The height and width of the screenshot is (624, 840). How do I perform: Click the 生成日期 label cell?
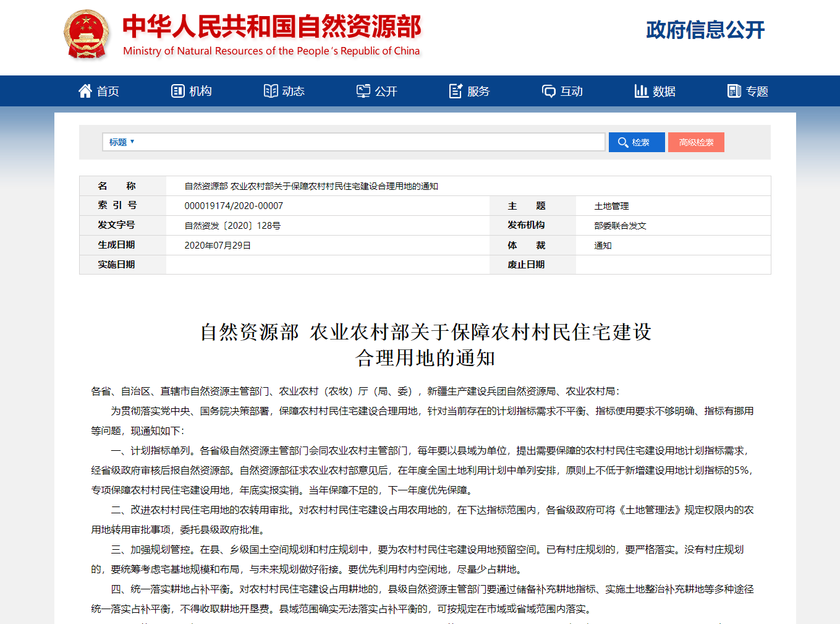[122, 245]
